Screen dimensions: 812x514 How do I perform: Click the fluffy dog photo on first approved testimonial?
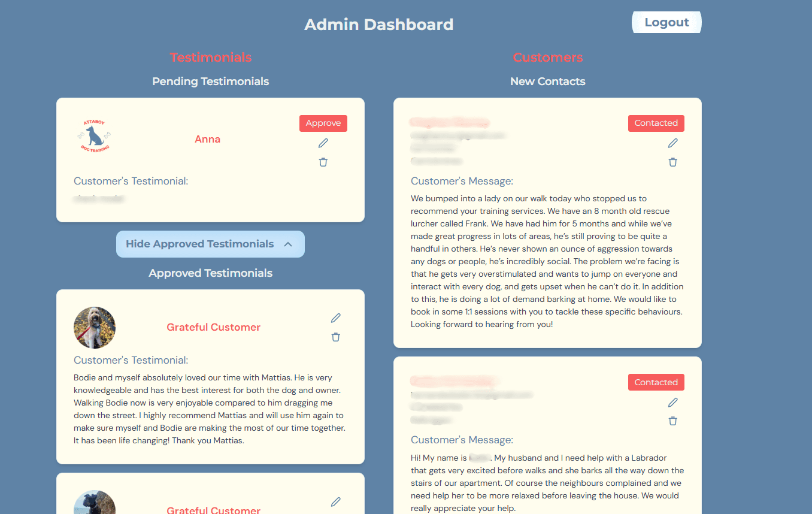point(95,328)
